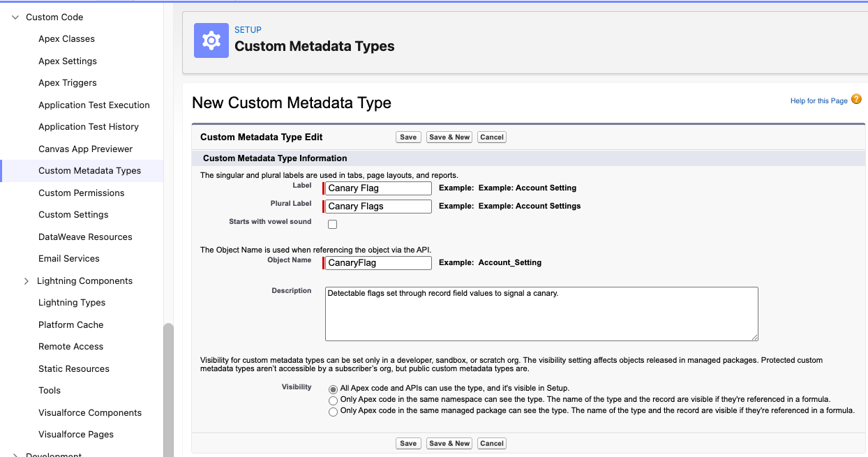The height and width of the screenshot is (457, 868).
Task: Click the Save button
Action: [x=408, y=137]
